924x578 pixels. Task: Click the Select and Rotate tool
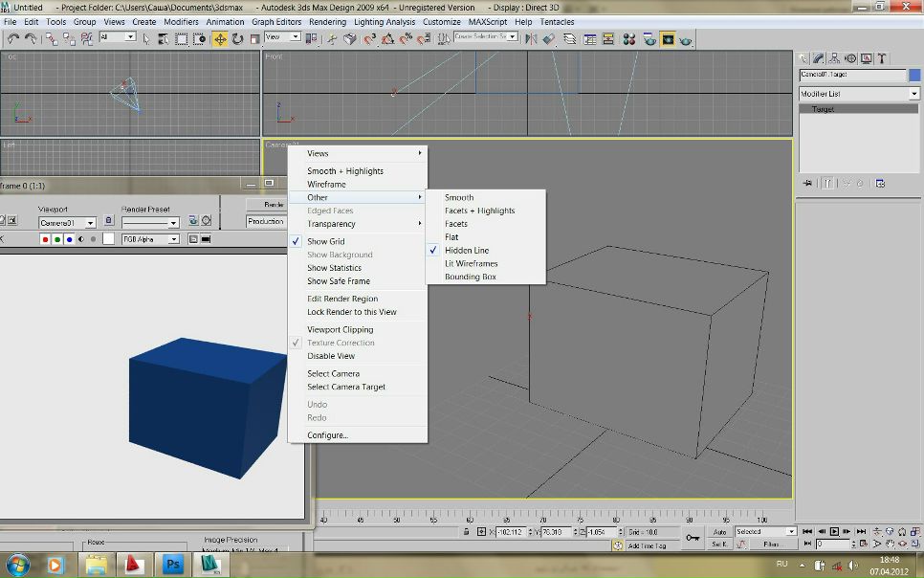click(x=238, y=39)
